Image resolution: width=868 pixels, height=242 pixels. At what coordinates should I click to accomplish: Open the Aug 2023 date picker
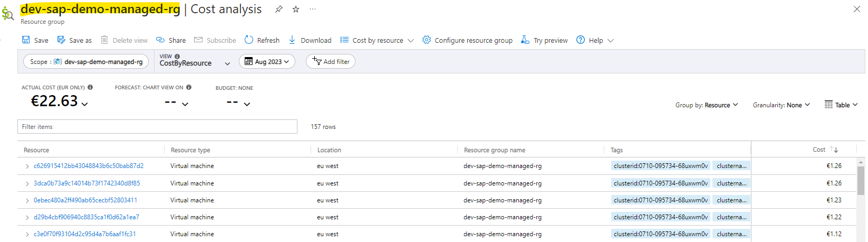pyautogui.click(x=267, y=62)
